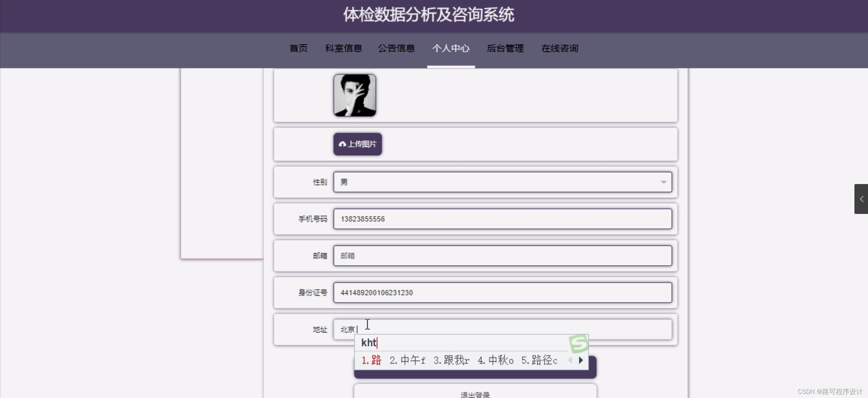This screenshot has width=868, height=398.
Task: Click the upload cloud icon
Action: point(342,144)
